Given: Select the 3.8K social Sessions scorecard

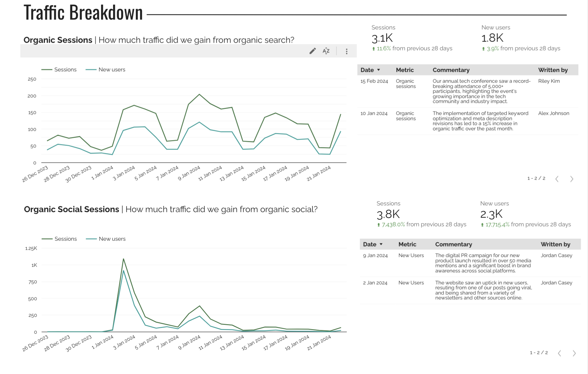Looking at the screenshot, I should pyautogui.click(x=421, y=214).
